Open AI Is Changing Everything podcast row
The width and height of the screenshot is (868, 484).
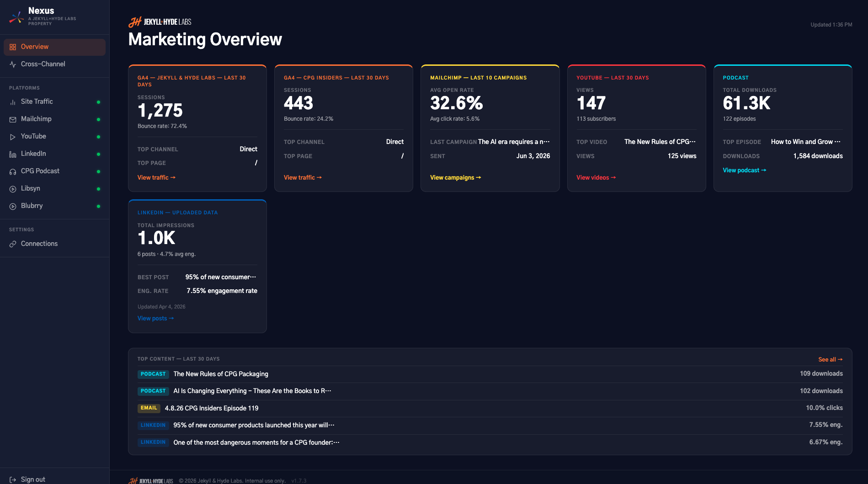tap(490, 391)
